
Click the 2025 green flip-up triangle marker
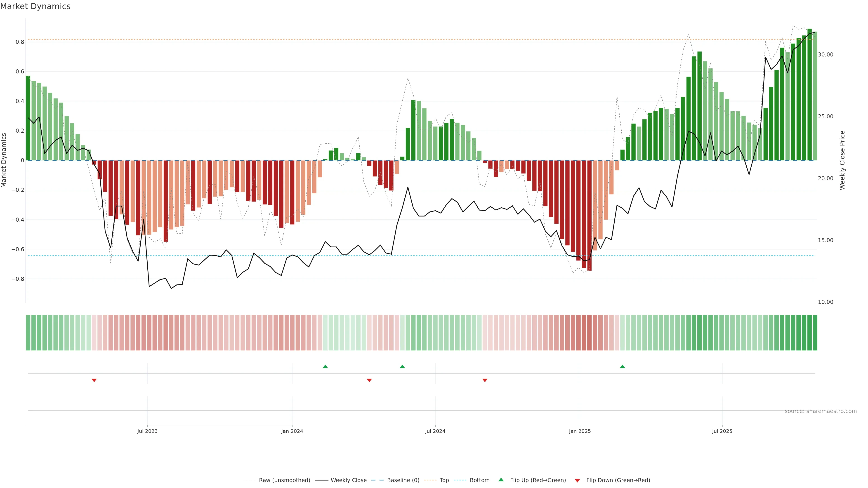(622, 366)
